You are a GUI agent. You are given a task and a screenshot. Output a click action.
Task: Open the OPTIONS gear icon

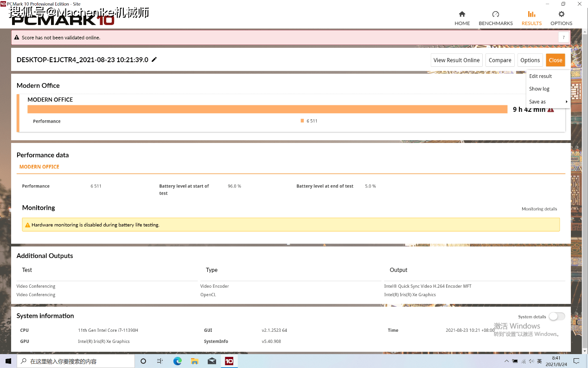pyautogui.click(x=561, y=14)
